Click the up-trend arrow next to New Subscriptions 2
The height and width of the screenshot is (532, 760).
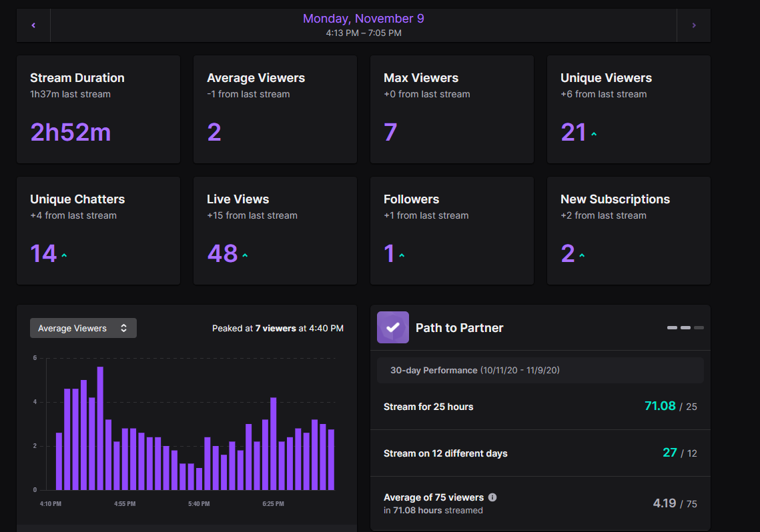[582, 255]
